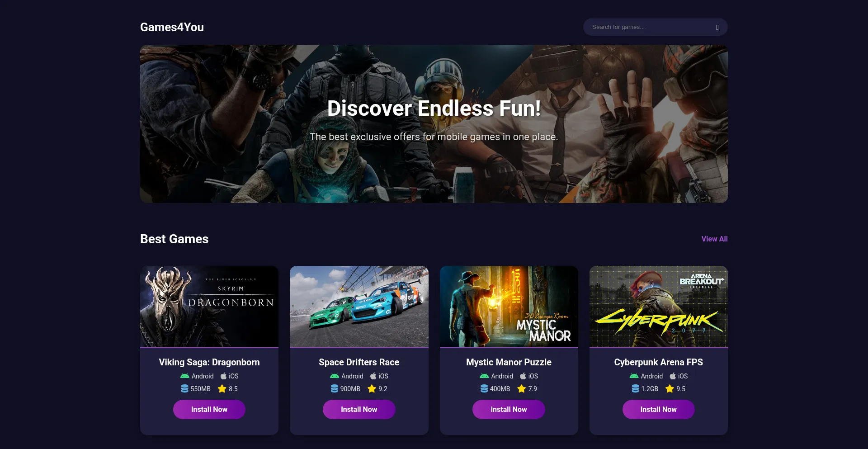Install Space Drifters Race now
This screenshot has width=868, height=449.
tap(359, 409)
